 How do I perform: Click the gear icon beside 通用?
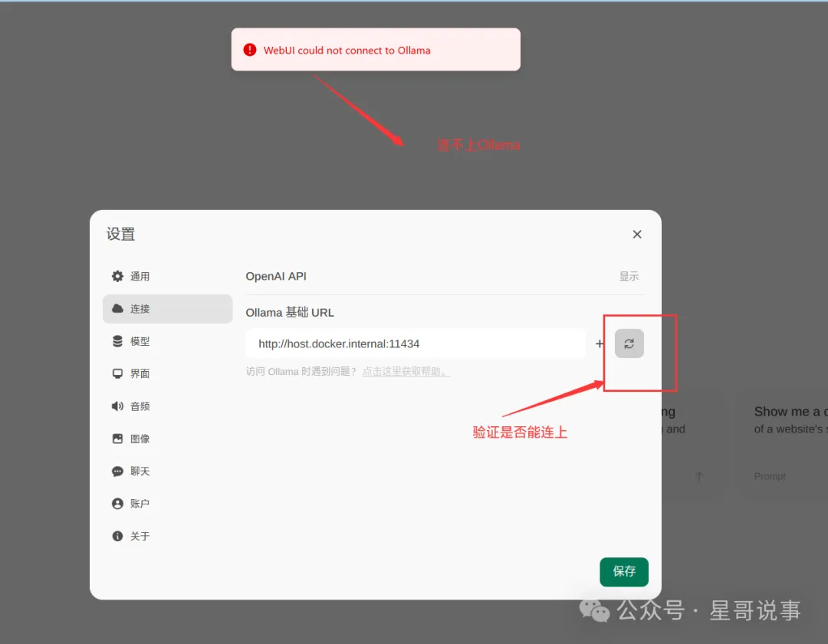click(117, 276)
